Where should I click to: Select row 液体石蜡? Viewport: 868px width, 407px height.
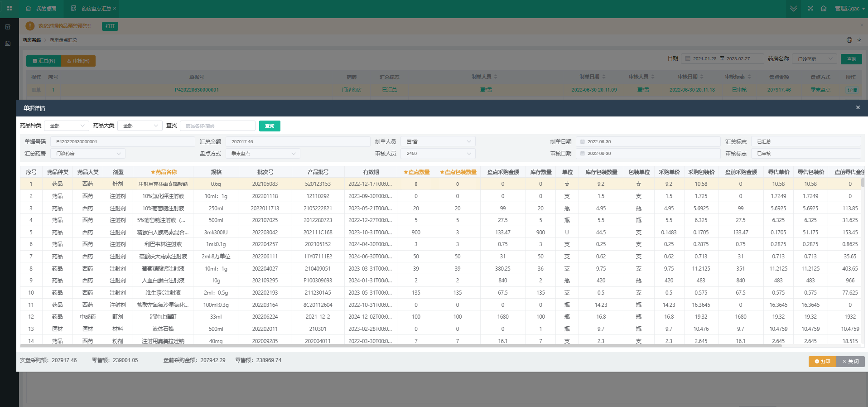tap(442, 329)
